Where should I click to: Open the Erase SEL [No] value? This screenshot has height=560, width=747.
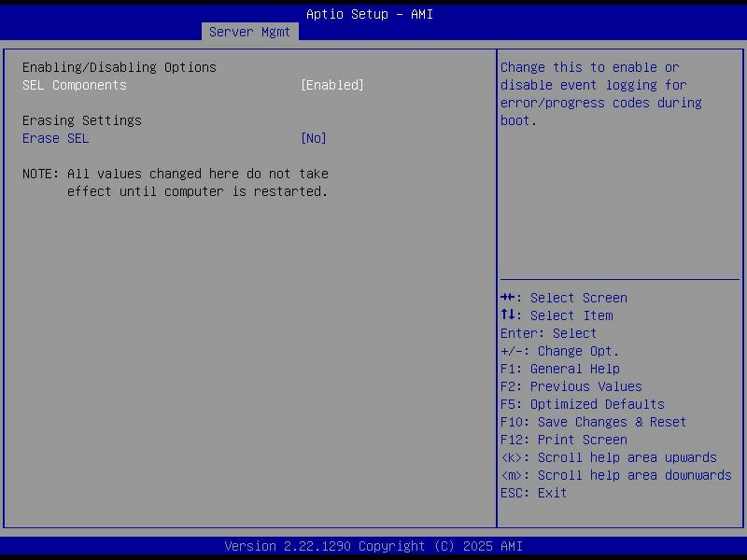tap(314, 138)
